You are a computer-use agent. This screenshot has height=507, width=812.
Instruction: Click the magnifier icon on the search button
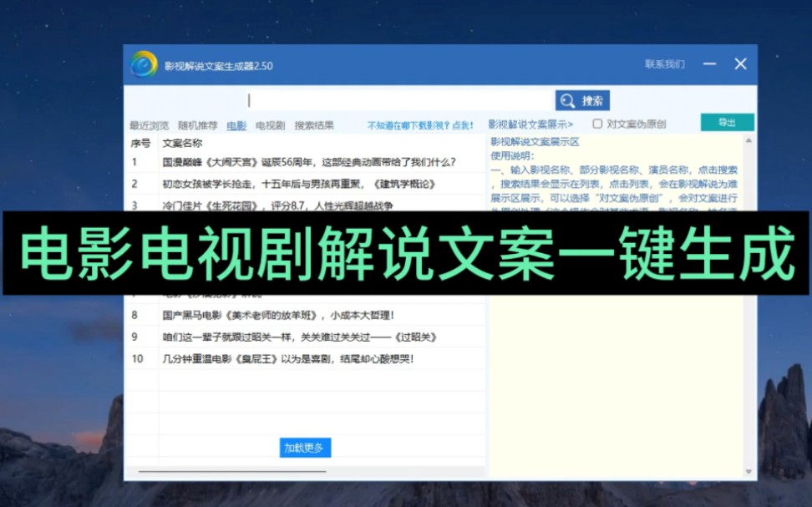[x=566, y=99]
